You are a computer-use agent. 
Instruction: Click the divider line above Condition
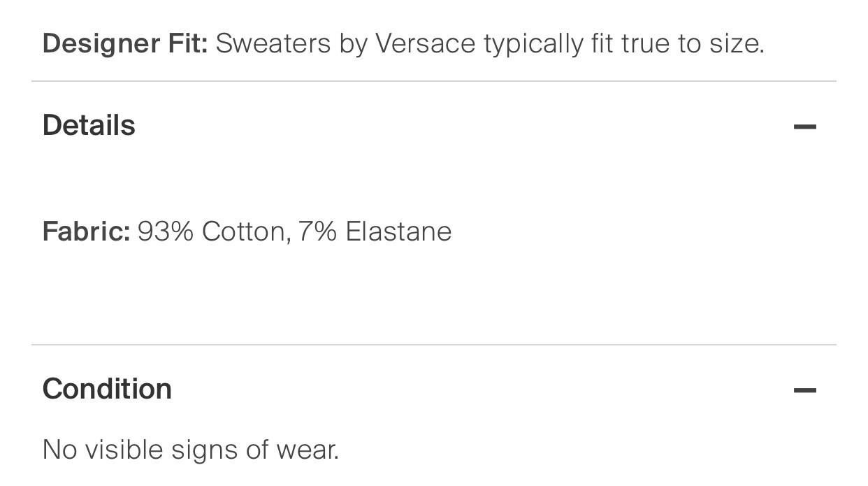coord(433,345)
